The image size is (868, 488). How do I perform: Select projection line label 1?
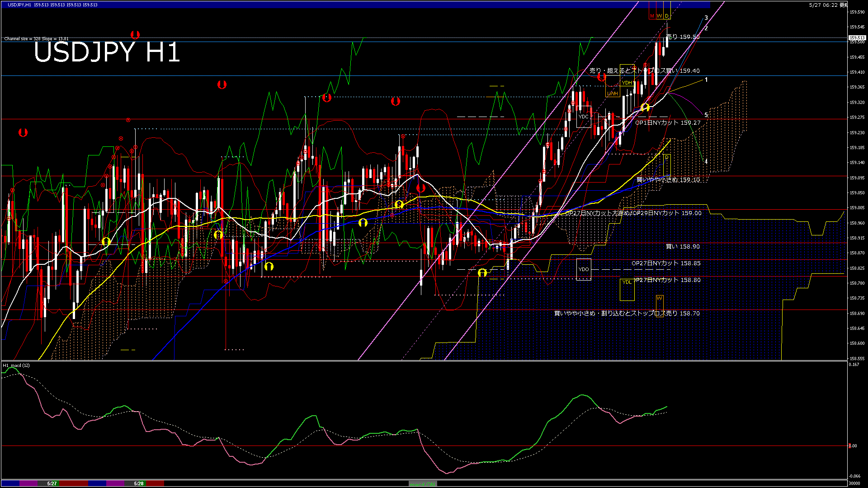706,80
